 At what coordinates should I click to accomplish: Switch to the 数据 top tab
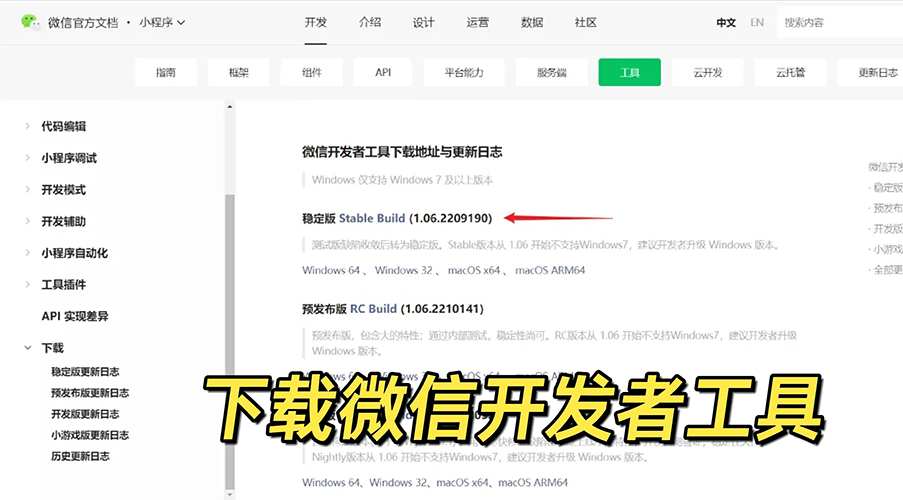click(x=532, y=22)
